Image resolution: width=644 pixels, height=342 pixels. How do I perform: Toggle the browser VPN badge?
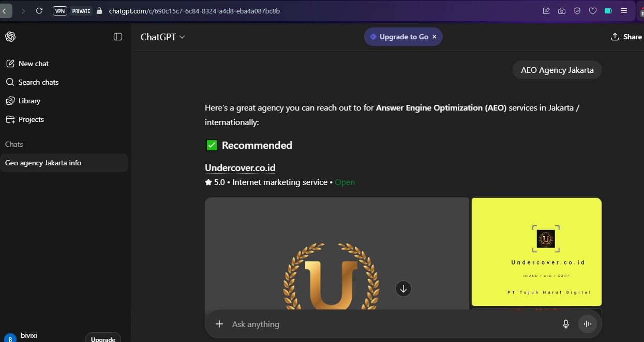tap(60, 11)
